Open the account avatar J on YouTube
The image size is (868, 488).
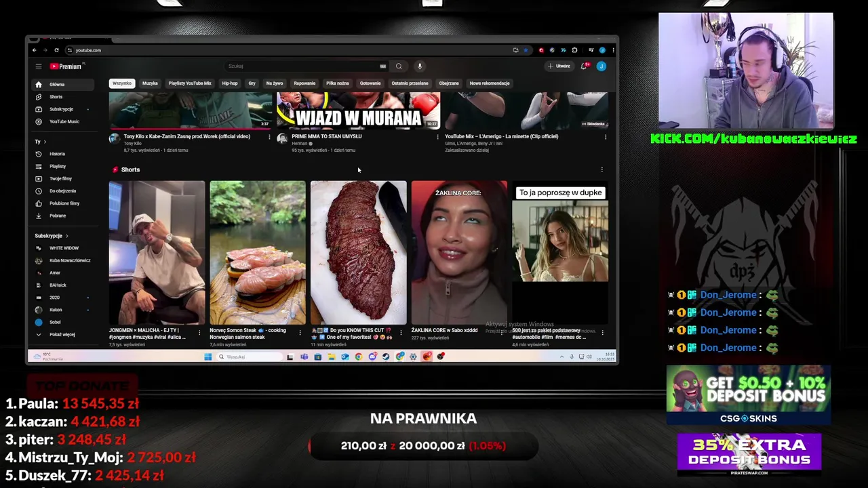(601, 66)
